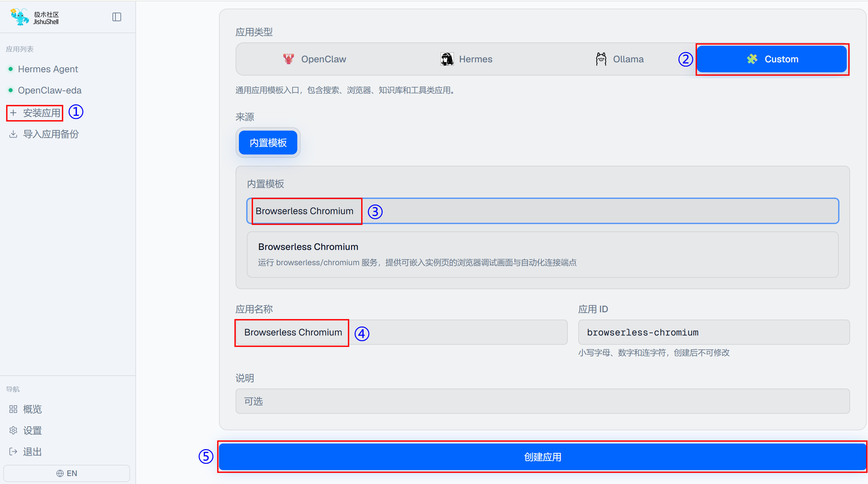The image size is (868, 484).
Task: Click the green status dot beside Hermes Agent
Action: click(10, 69)
